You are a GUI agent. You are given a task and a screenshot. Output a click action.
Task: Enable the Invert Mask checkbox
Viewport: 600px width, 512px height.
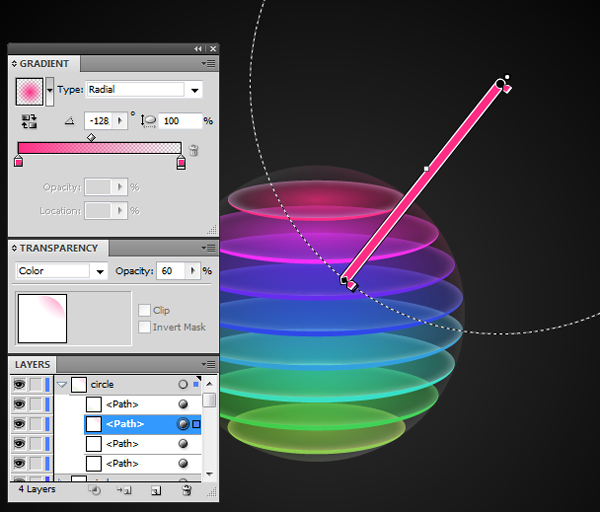(144, 327)
